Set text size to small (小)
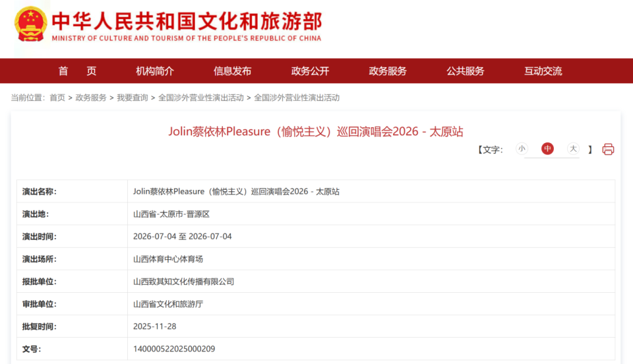Screen dimensions: 633x364 coord(522,149)
